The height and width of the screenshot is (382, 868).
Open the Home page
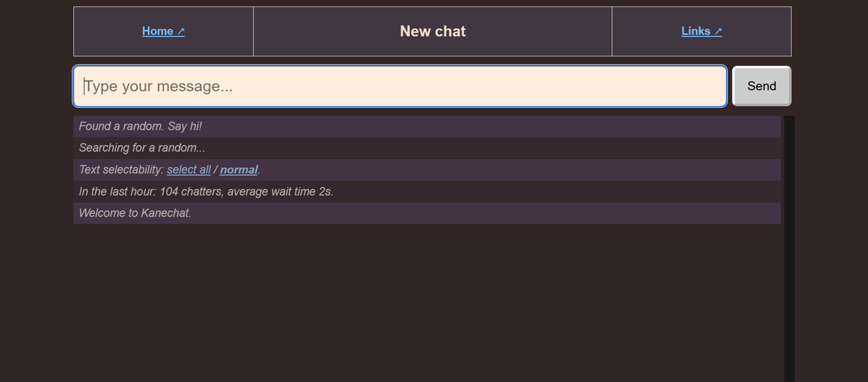click(x=156, y=31)
